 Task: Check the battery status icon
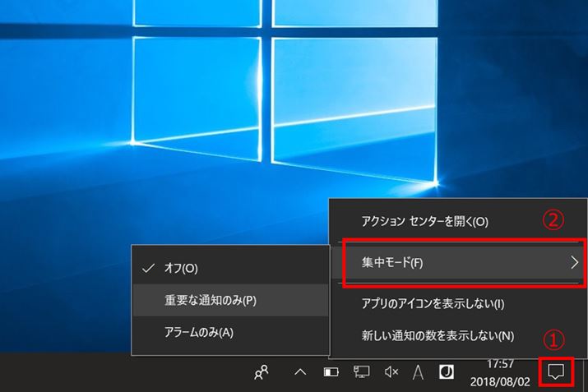(x=331, y=372)
